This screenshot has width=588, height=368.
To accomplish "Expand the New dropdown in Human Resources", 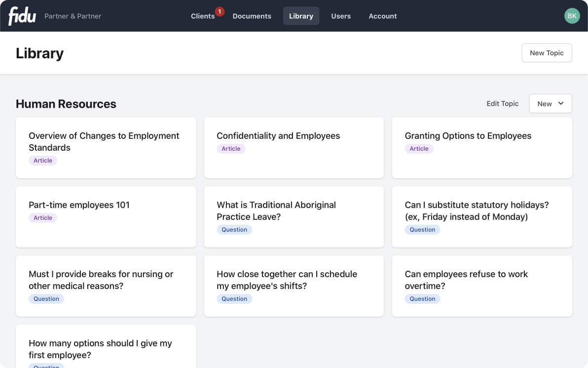I will pos(550,103).
